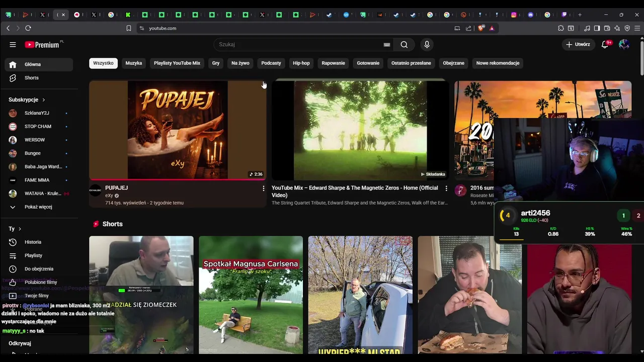Play the Spotkał Magnusa Carlsena short
The width and height of the screenshot is (644, 362).
pyautogui.click(x=251, y=295)
